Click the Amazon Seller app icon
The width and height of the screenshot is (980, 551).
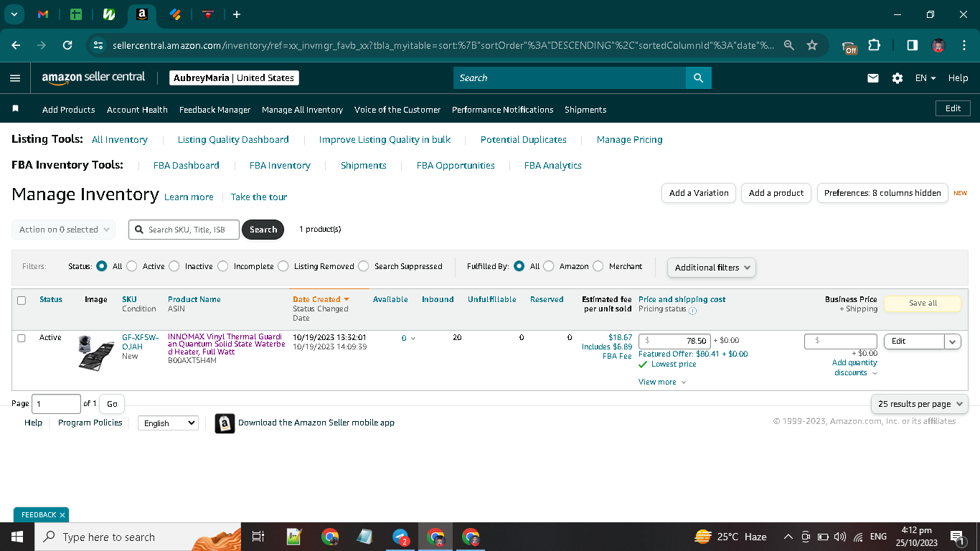pyautogui.click(x=225, y=423)
